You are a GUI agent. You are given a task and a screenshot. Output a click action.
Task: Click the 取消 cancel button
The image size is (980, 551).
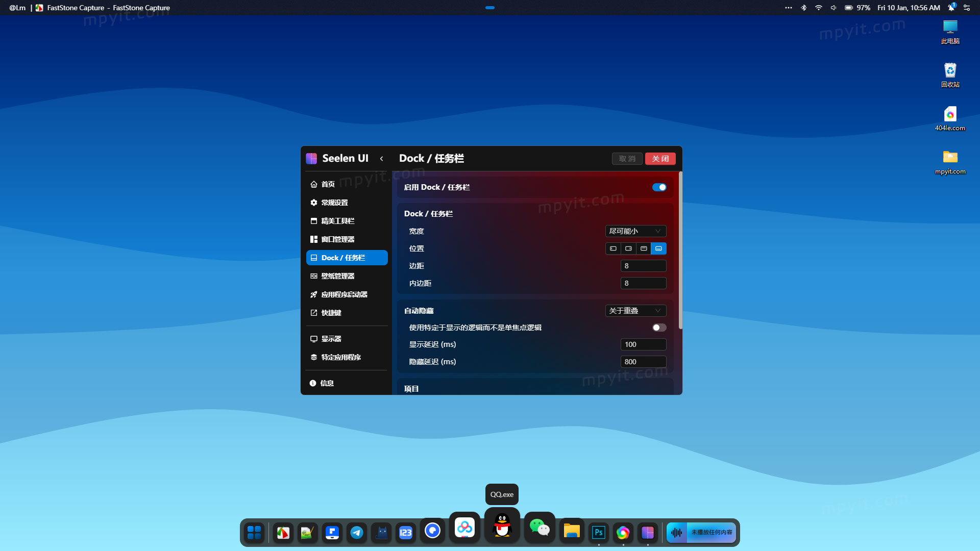tap(627, 159)
